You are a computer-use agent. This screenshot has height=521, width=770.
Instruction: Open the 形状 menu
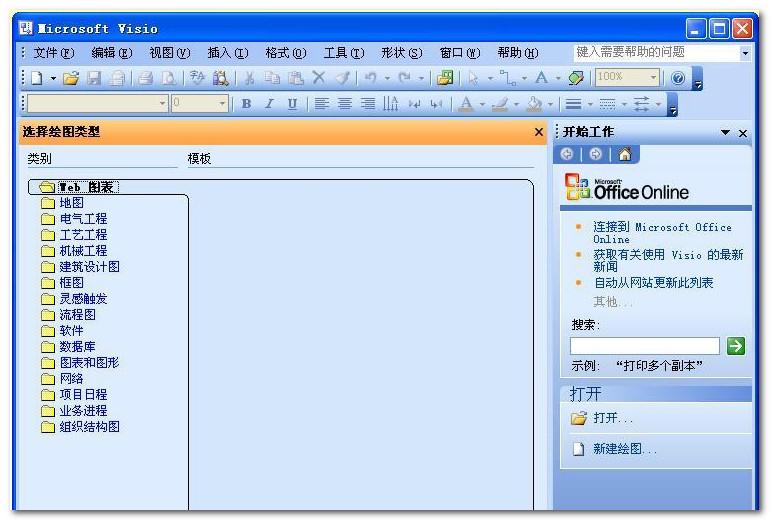pos(401,53)
